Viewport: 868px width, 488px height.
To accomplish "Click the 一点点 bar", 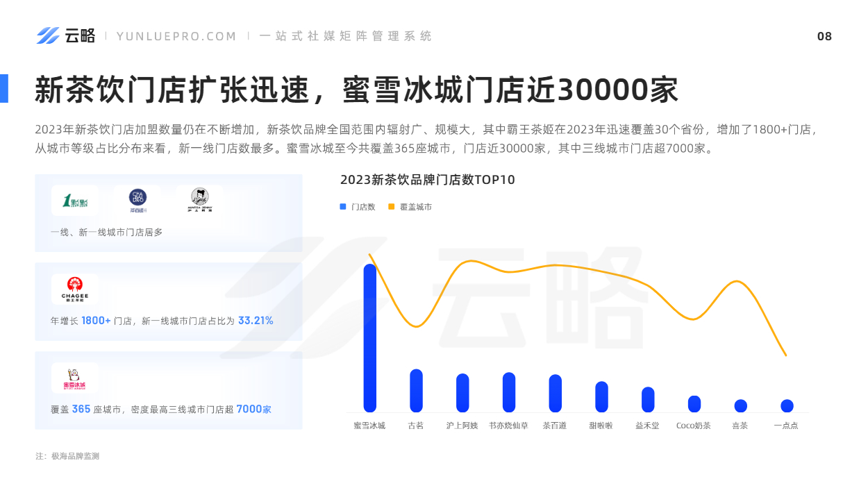I will (x=787, y=406).
